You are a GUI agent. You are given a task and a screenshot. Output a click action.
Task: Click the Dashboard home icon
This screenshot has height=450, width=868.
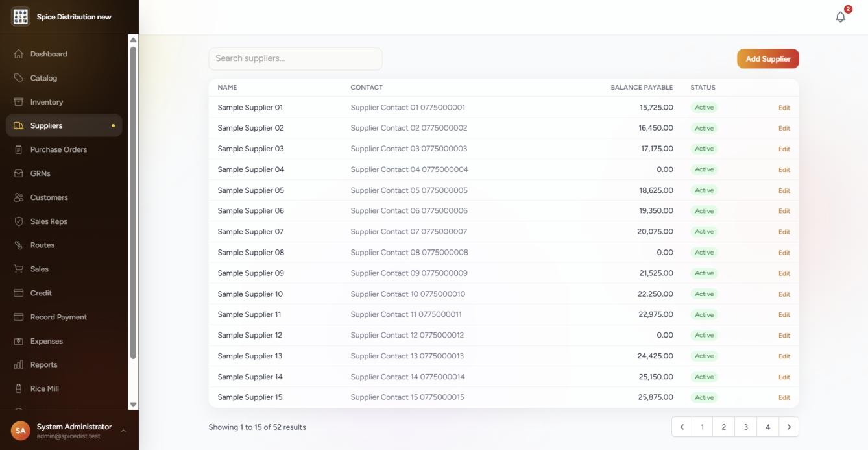(18, 54)
